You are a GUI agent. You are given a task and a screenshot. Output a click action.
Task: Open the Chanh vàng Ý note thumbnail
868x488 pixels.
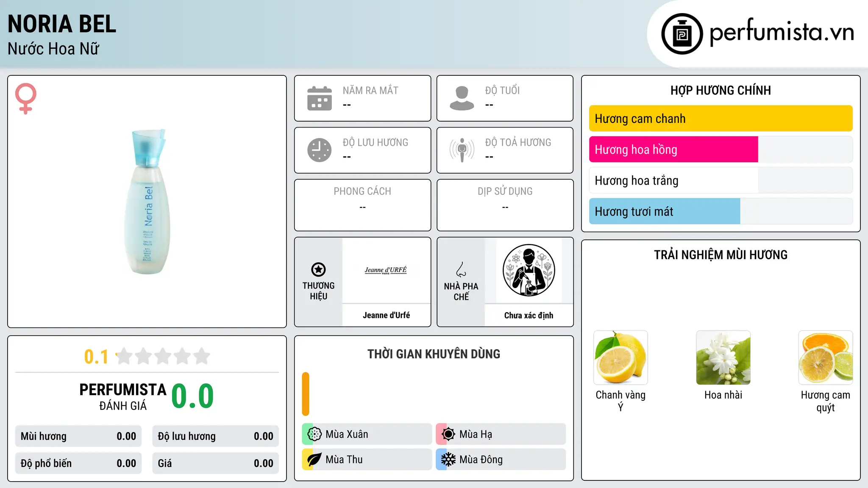[620, 358]
